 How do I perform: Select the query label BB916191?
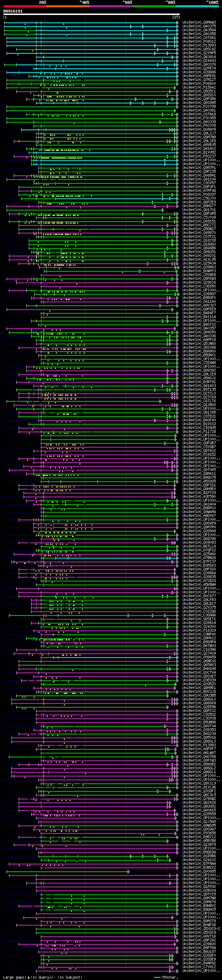13,11
